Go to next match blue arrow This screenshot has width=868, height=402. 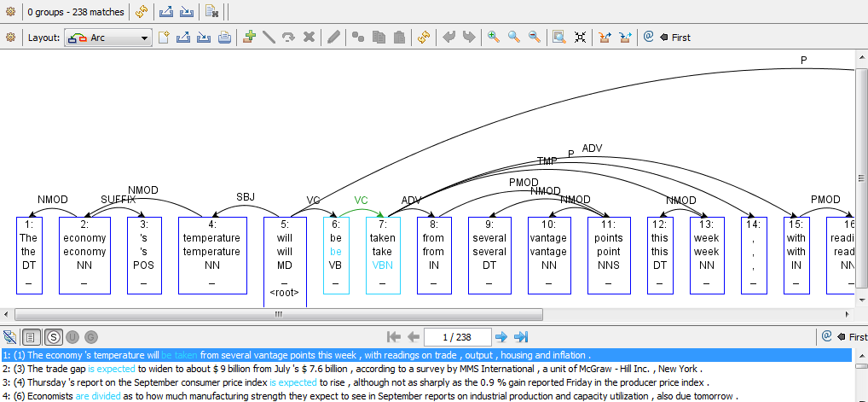pyautogui.click(x=501, y=336)
